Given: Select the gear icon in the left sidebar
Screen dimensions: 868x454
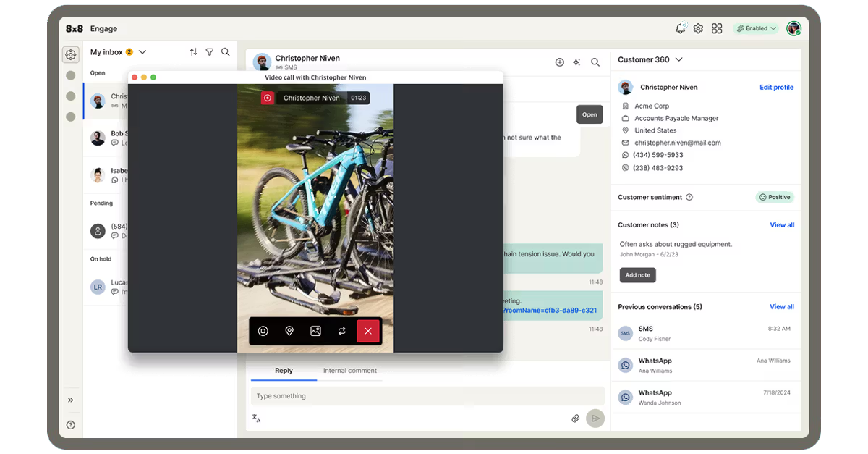Looking at the screenshot, I should point(70,54).
